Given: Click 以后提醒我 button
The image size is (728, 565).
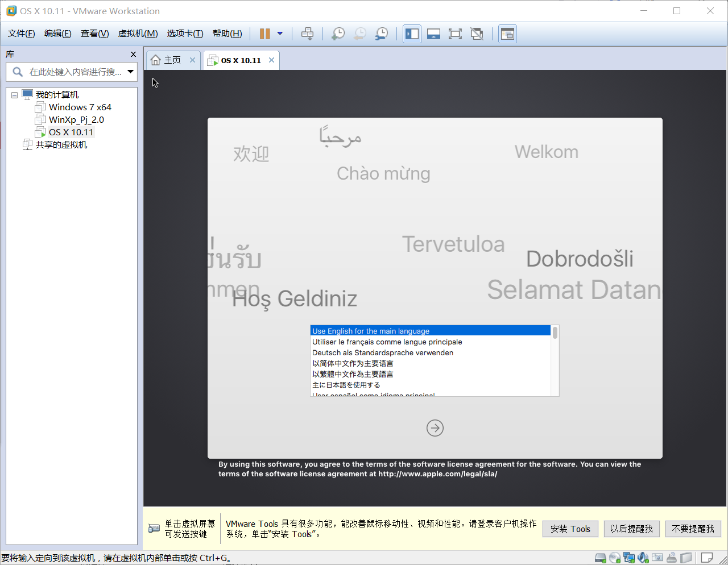Looking at the screenshot, I should click(631, 529).
